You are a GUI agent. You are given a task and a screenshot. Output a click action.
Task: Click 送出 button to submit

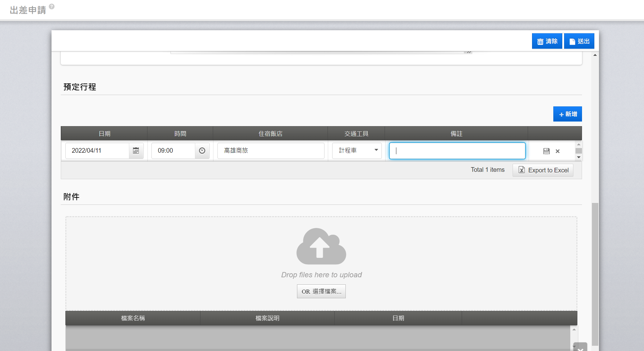coord(579,41)
